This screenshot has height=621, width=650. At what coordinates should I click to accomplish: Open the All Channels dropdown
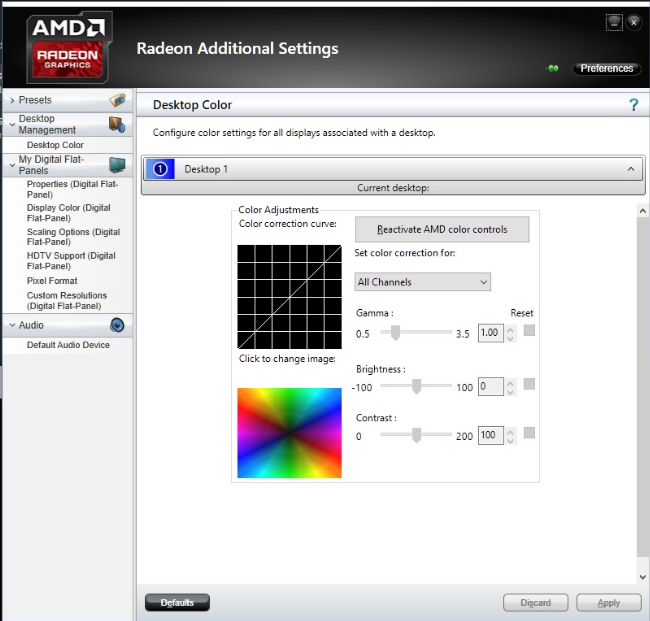422,282
